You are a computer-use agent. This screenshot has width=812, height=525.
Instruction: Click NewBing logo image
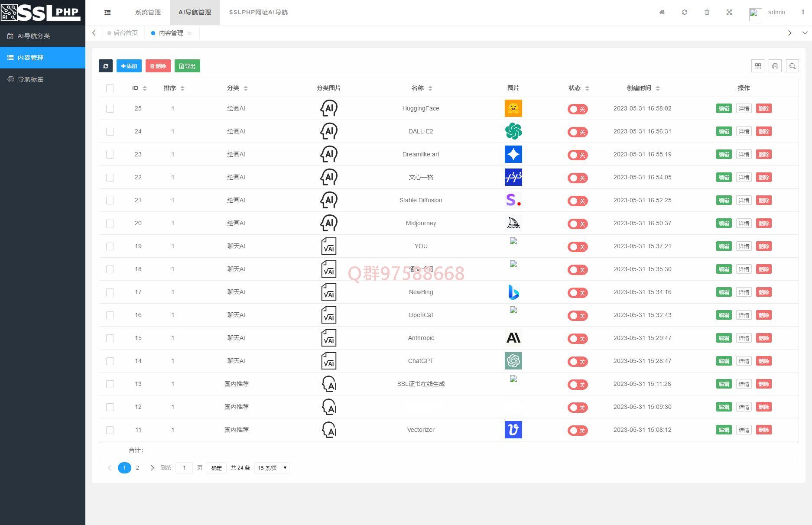click(x=513, y=292)
